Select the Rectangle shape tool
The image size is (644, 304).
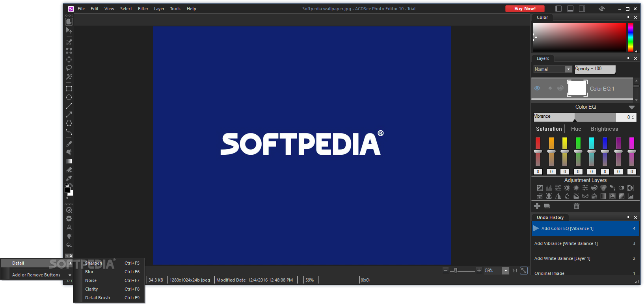pos(69,89)
